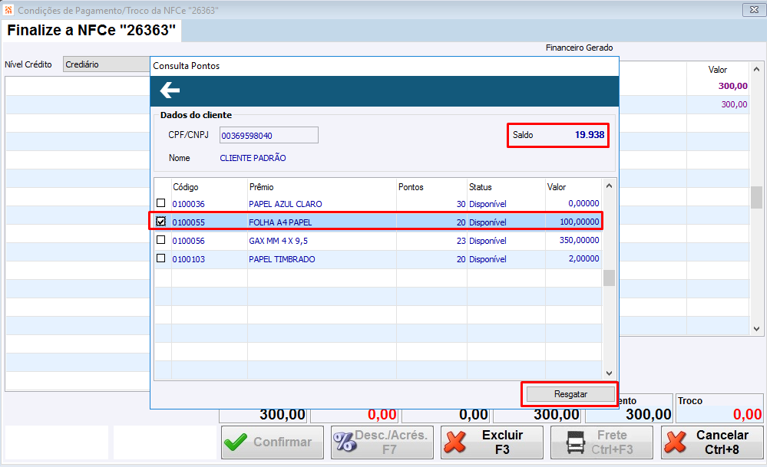Viewport: 768px width, 467px height.
Task: Click the GAX MM 4 X 9,5 prize name
Action: [x=278, y=241]
